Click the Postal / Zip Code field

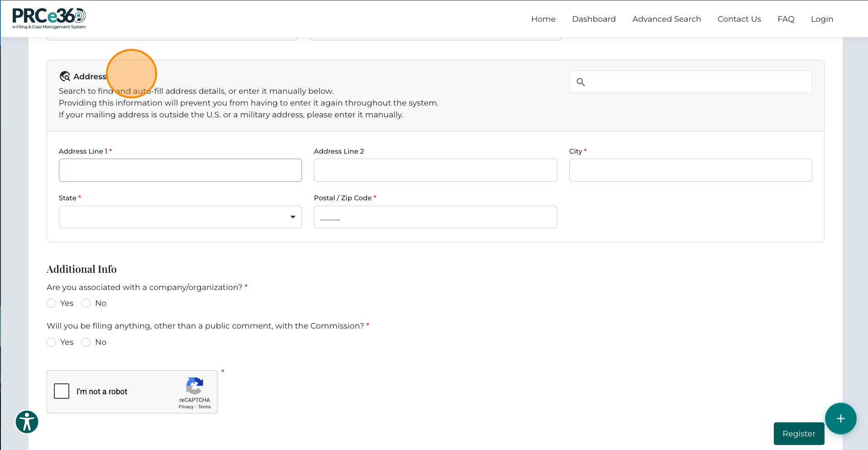(x=435, y=217)
